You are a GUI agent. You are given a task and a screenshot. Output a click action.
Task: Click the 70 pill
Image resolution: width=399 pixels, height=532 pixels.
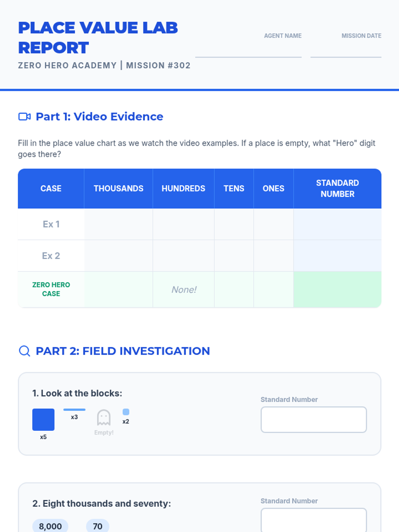click(x=97, y=526)
